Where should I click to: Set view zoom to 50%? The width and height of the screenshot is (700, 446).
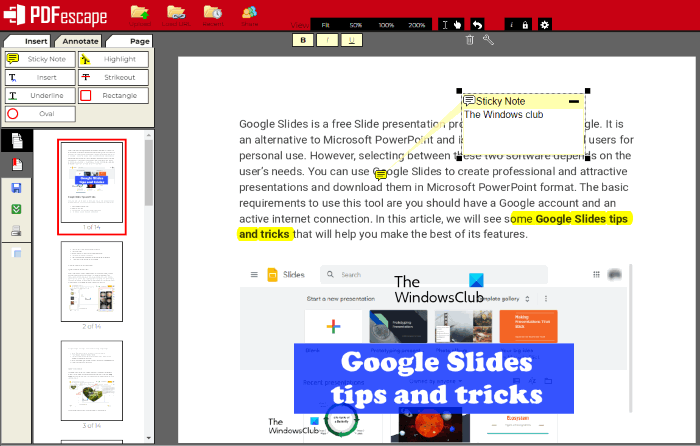click(x=356, y=25)
